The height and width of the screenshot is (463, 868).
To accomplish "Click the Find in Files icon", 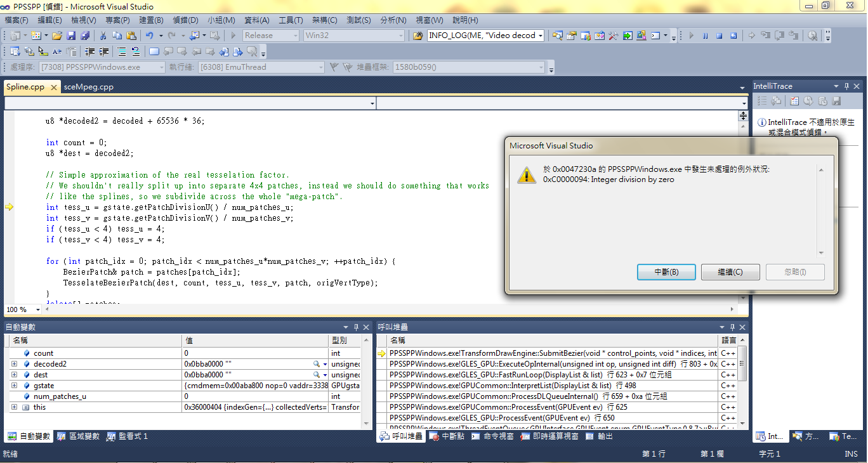I will pyautogui.click(x=418, y=36).
